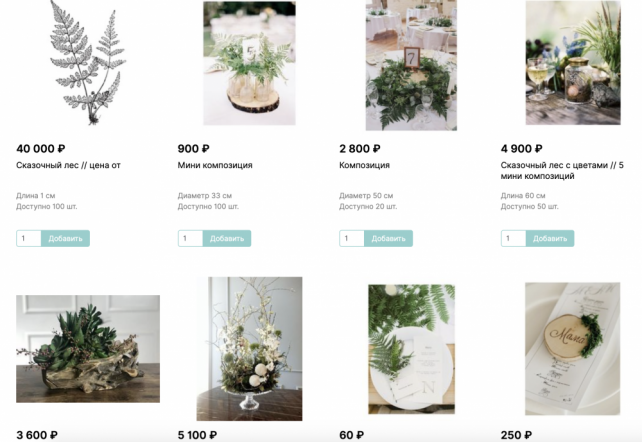Open Сказочный лес с цветами // 5 мини композиций title
Viewport: 642px width, 442px height.
coord(562,171)
